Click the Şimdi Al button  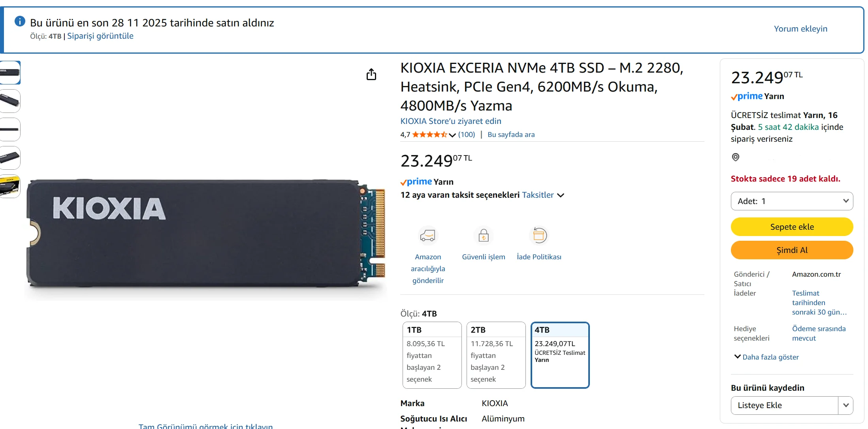pos(792,250)
